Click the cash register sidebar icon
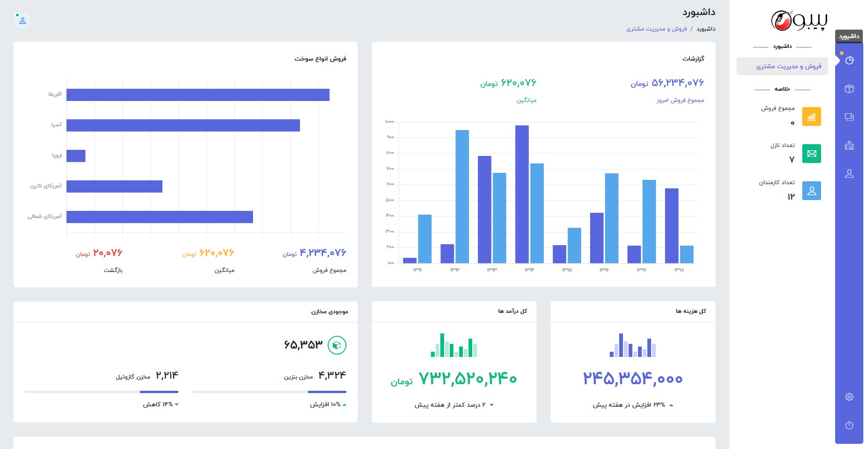Viewport: 868px width, 449px height. tap(849, 145)
